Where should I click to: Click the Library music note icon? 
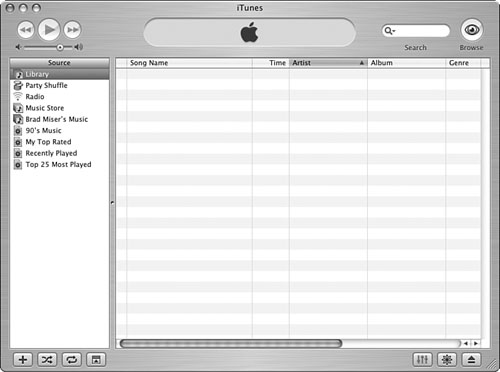[18, 74]
